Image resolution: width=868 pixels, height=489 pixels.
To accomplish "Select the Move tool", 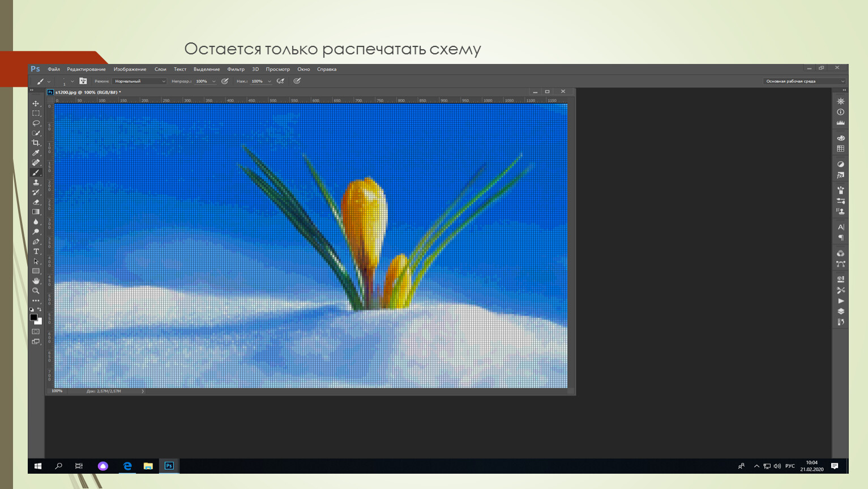I will click(x=36, y=104).
